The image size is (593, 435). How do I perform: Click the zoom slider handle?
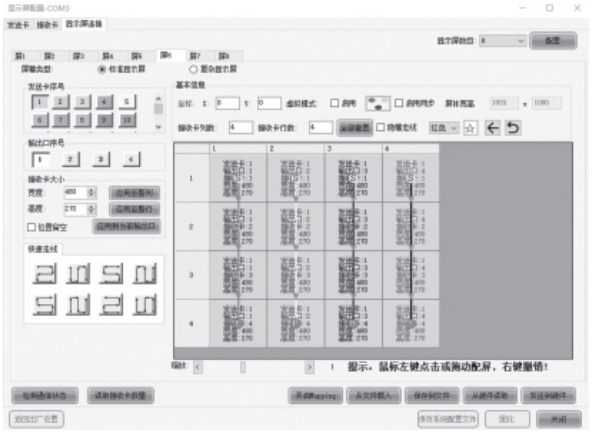[243, 367]
